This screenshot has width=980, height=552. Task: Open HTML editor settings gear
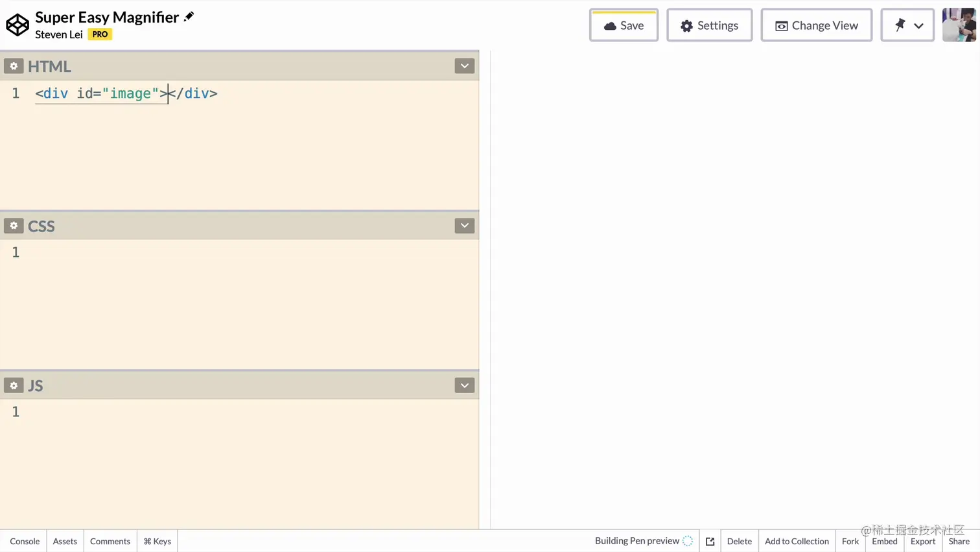(x=14, y=66)
